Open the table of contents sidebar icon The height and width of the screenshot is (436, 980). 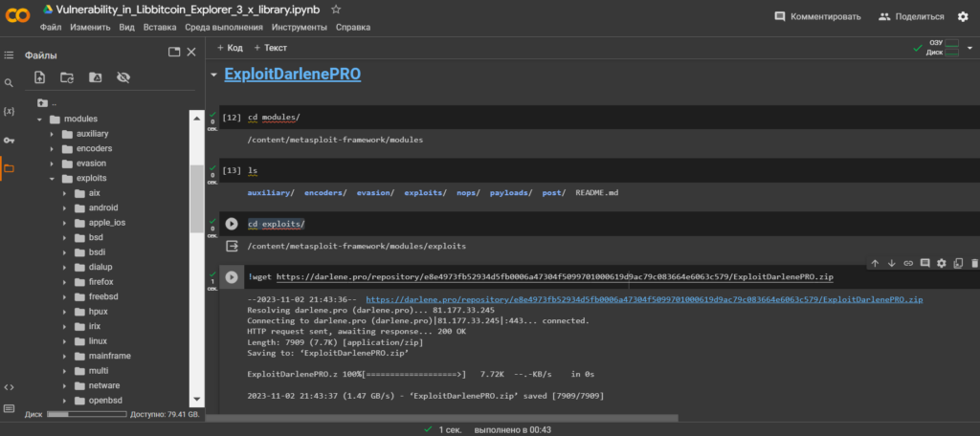click(x=9, y=54)
